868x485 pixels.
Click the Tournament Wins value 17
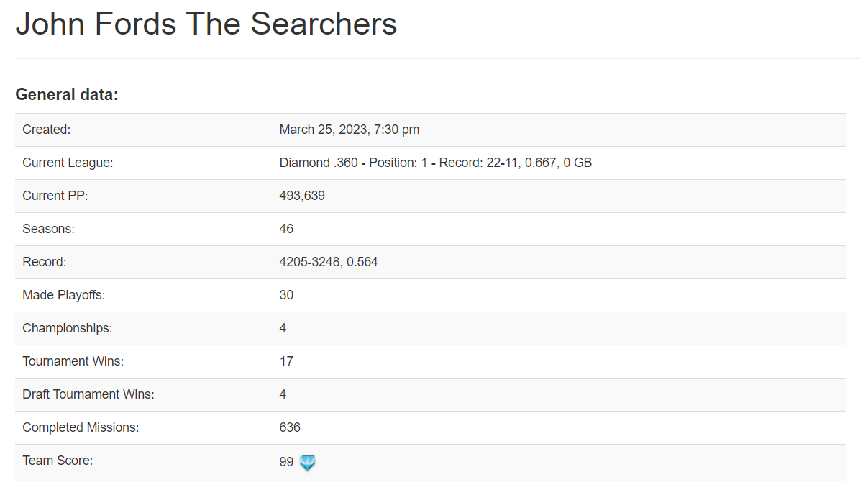[286, 361]
